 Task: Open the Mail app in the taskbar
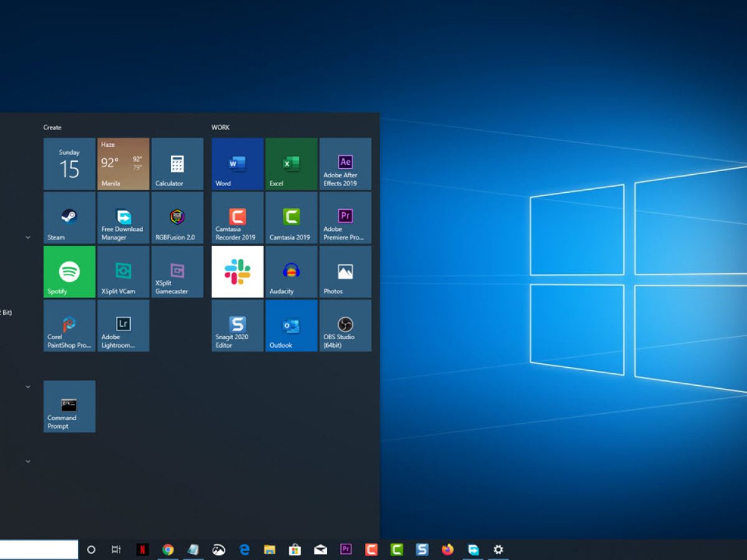pos(321,549)
